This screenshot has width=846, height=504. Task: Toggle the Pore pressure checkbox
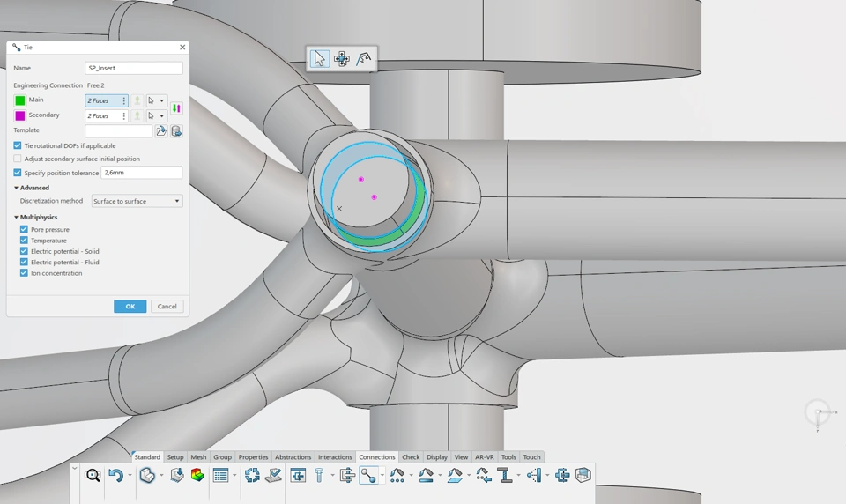click(24, 229)
